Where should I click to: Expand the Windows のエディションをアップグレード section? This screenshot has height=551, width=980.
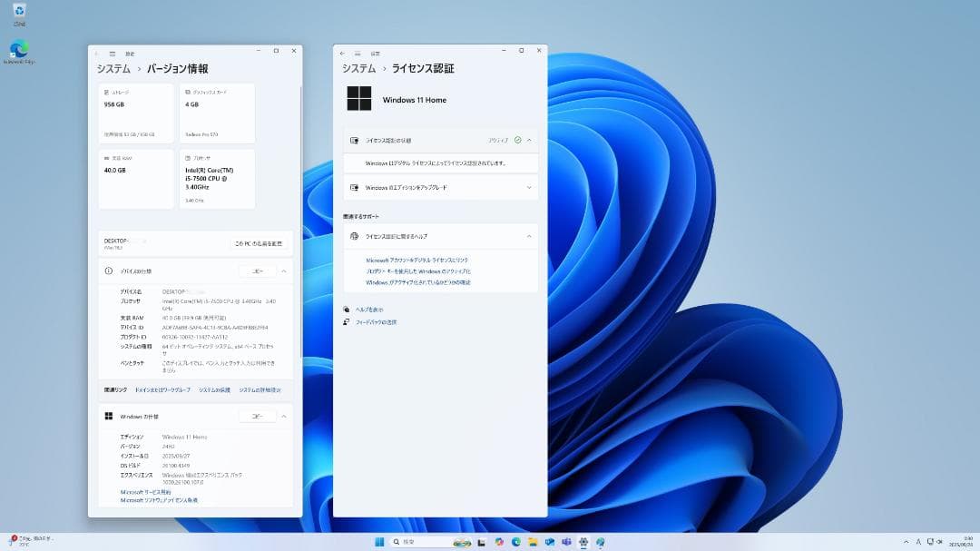point(529,188)
